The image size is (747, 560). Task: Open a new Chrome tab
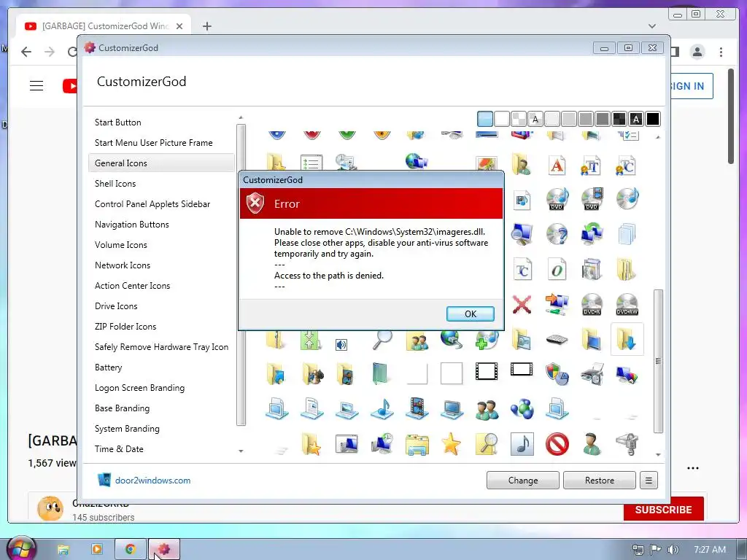(x=206, y=26)
